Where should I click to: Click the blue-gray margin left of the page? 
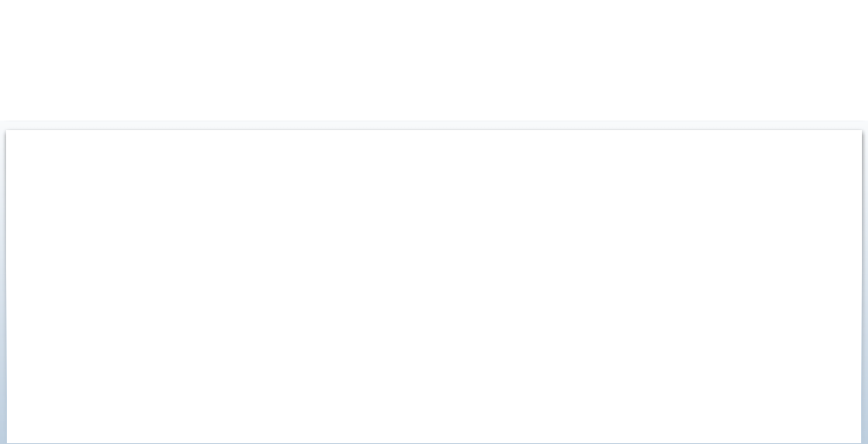point(3,288)
